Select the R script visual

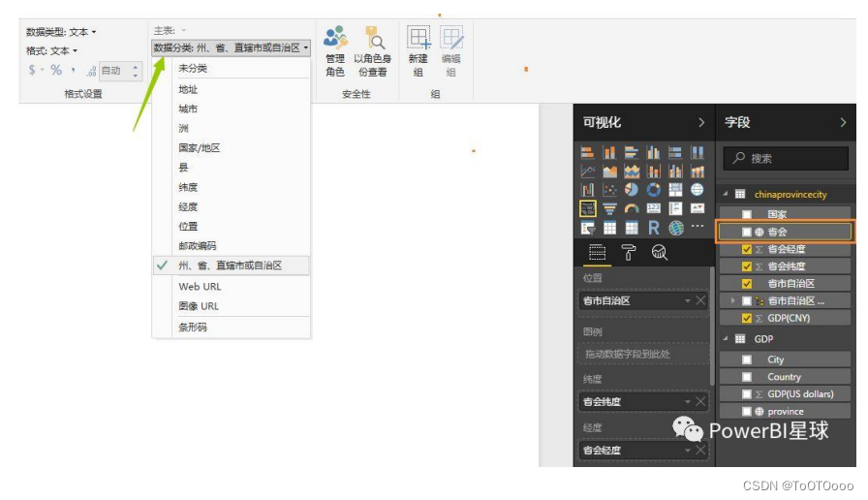click(653, 228)
